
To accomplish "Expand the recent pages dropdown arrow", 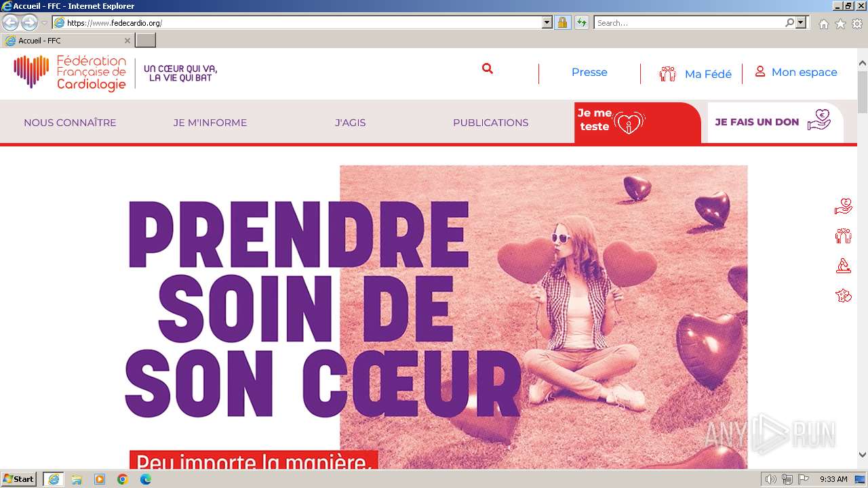I will coord(44,23).
